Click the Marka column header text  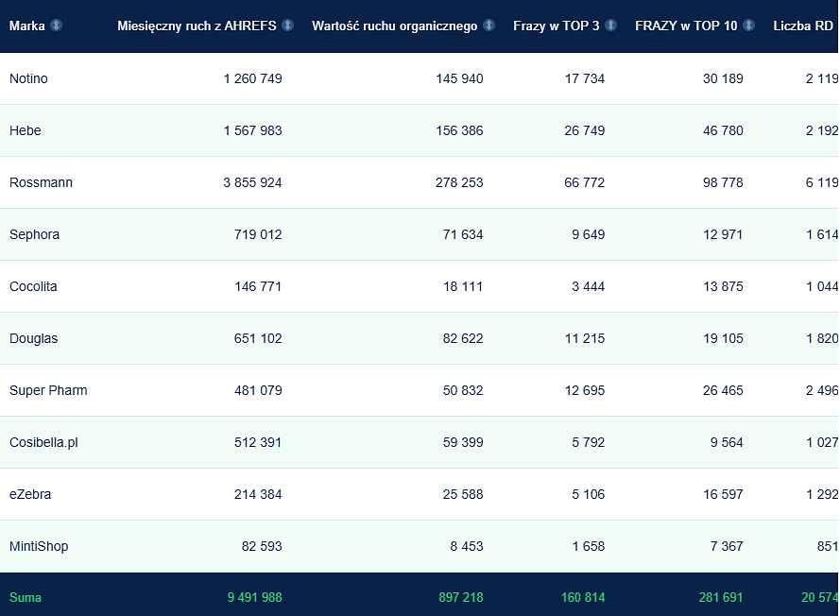pos(27,26)
